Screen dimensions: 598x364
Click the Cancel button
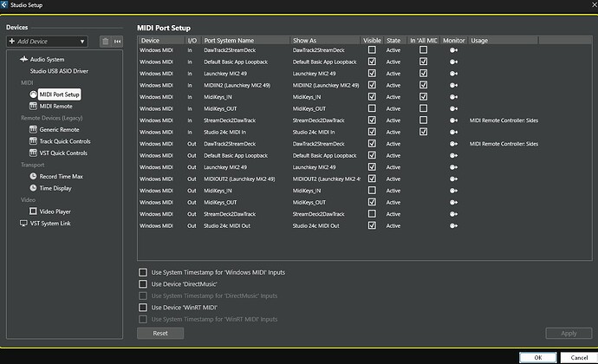(x=579, y=358)
